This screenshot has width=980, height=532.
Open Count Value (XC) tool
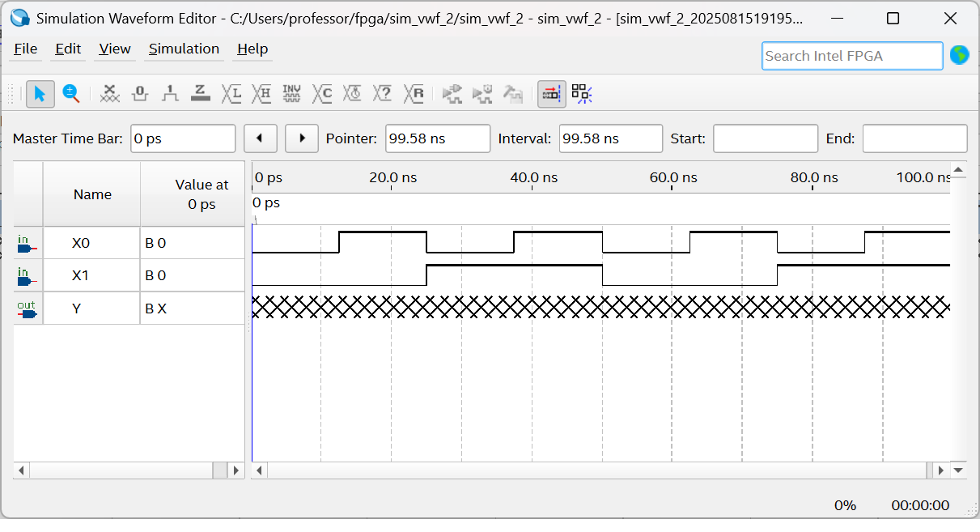coord(322,94)
